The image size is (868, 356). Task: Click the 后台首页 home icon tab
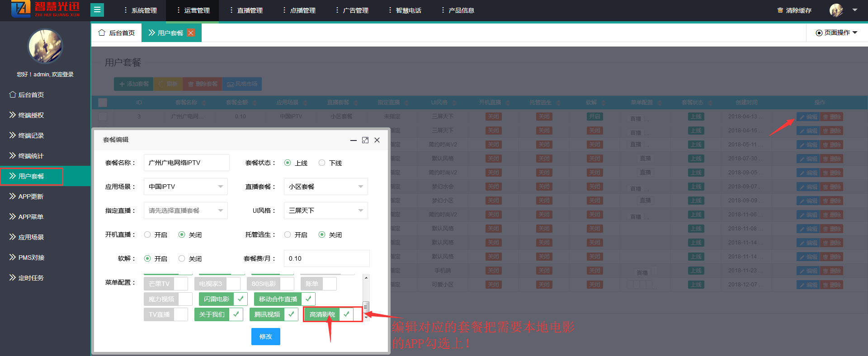(x=117, y=33)
